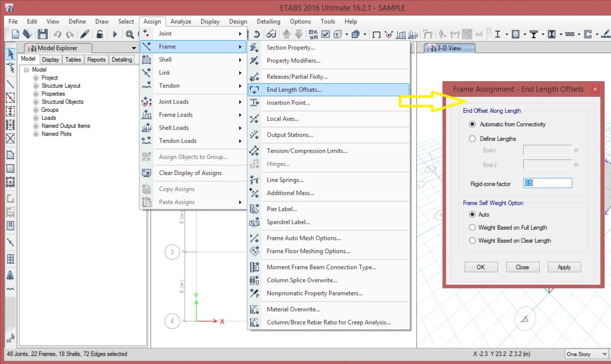The width and height of the screenshot is (611, 364).
Task: Click the Undo arrow icon
Action: [x=58, y=34]
